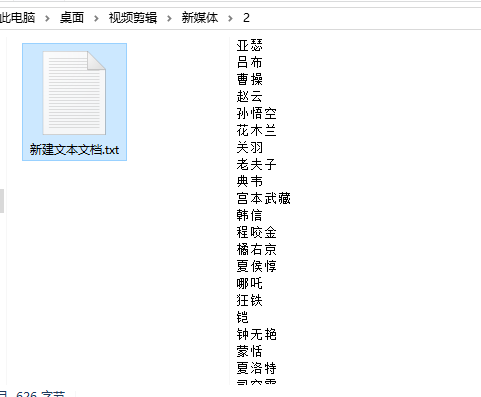Image resolution: width=481 pixels, height=397 pixels.
Task: Navigate to the 视频剪辑 breadcrumb folder
Action: click(x=133, y=18)
